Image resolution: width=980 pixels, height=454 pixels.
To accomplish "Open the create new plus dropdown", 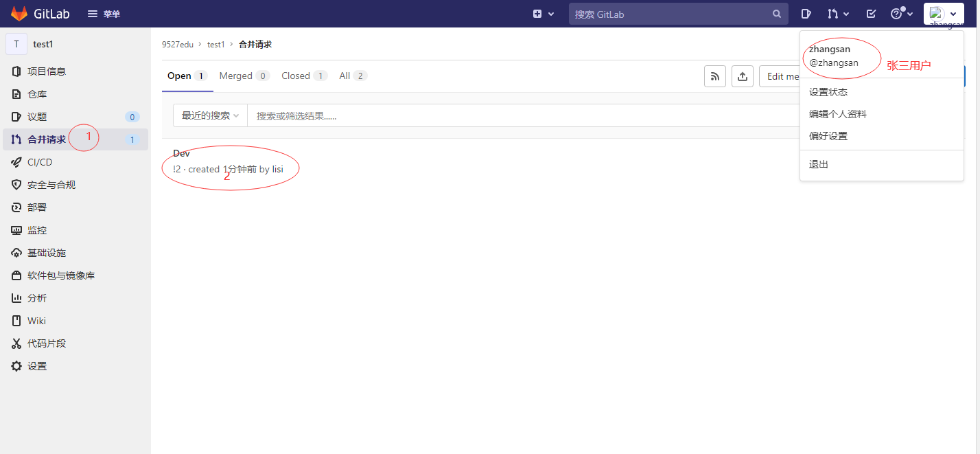I will pos(544,14).
